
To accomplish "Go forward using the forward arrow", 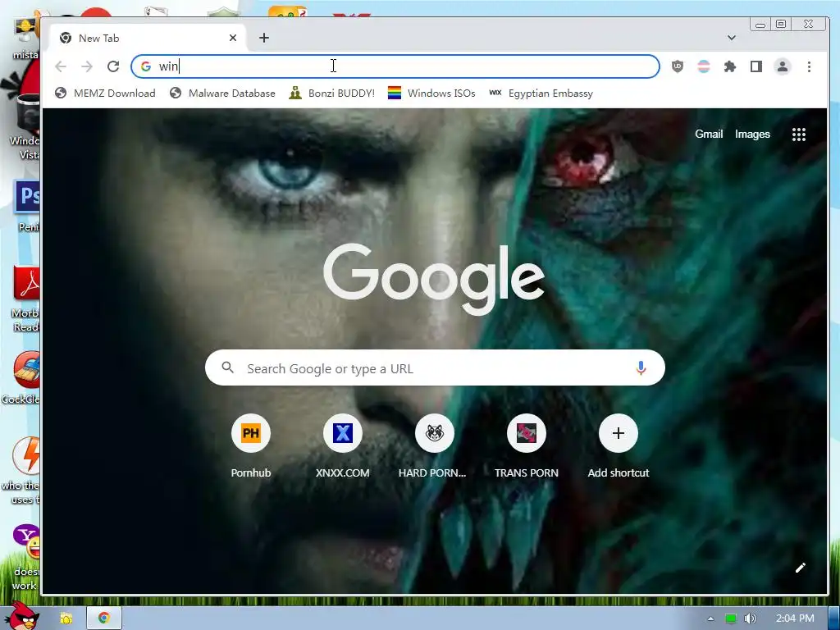I will [87, 66].
